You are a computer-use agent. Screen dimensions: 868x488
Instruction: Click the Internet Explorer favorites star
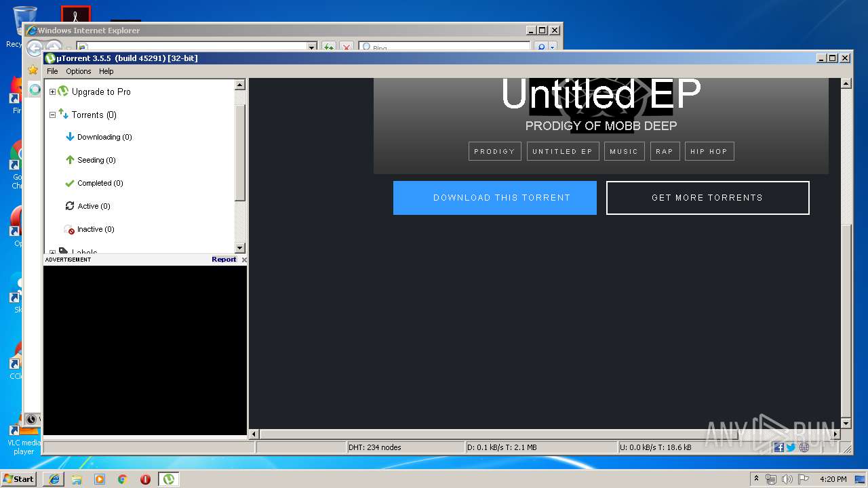pyautogui.click(x=33, y=70)
